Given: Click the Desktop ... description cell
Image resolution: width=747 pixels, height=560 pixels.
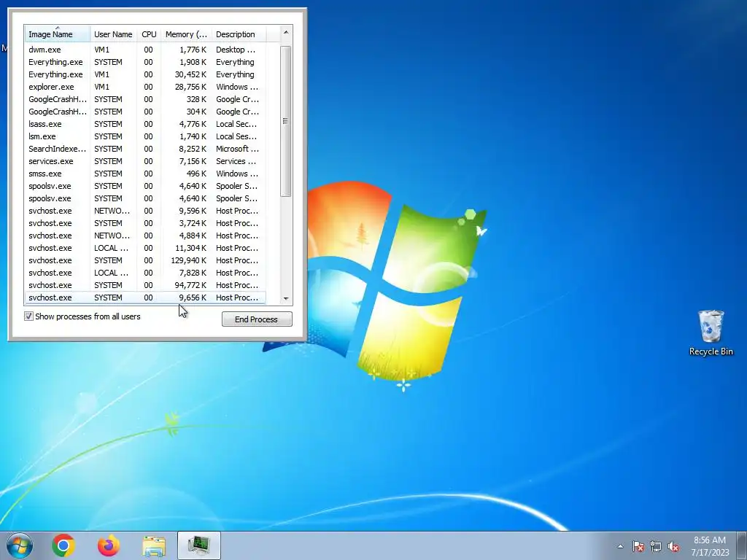Looking at the screenshot, I should click(x=236, y=50).
